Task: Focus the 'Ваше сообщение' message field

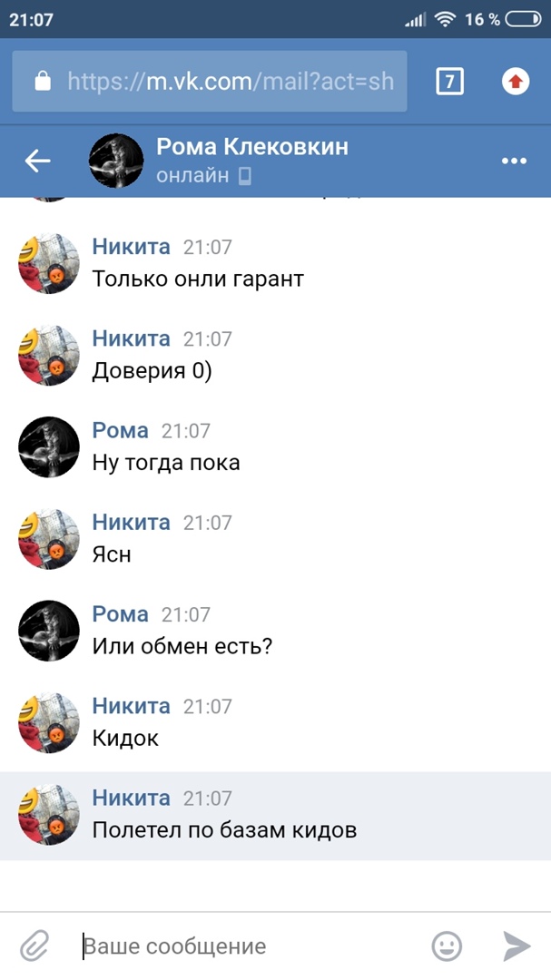Action: coord(251,946)
